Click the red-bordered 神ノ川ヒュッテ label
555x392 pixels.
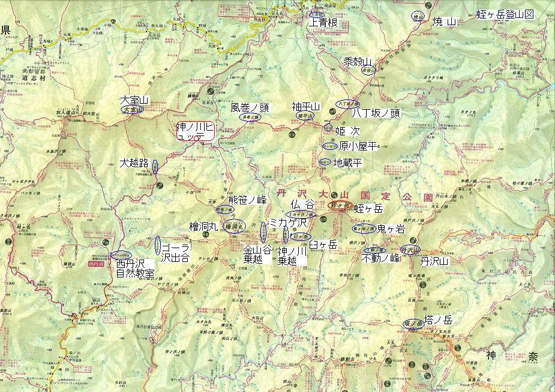point(195,131)
